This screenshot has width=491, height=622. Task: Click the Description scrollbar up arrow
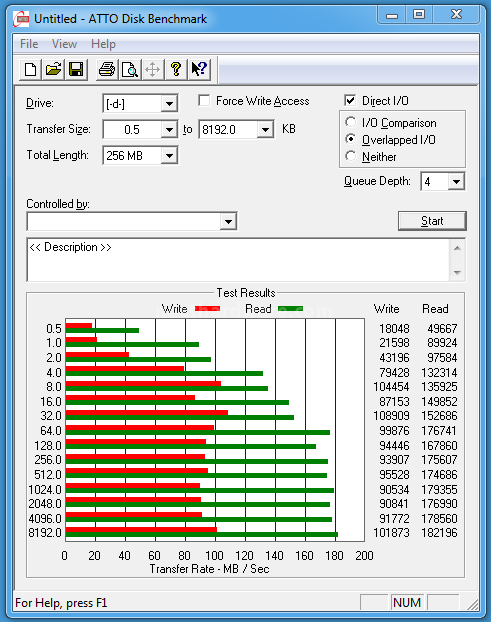coord(457,248)
